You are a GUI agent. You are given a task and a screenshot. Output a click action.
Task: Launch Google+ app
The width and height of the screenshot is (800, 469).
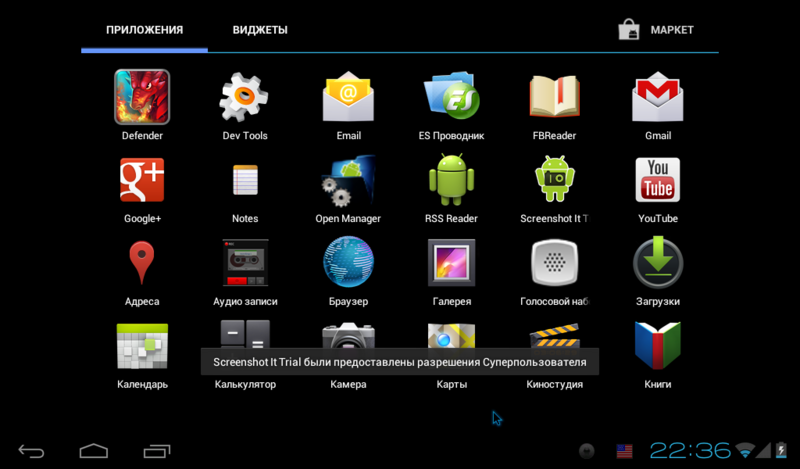(142, 180)
